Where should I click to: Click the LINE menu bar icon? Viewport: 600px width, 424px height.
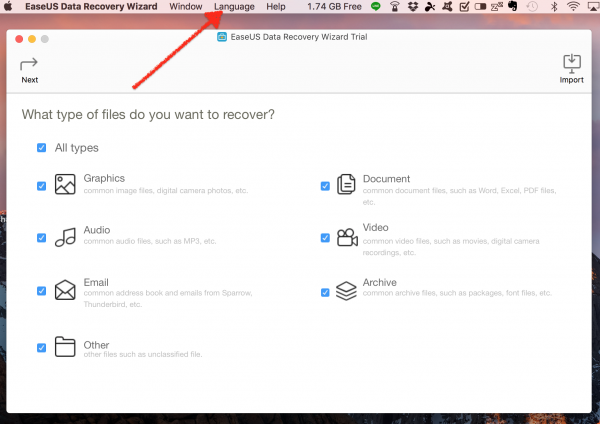376,6
